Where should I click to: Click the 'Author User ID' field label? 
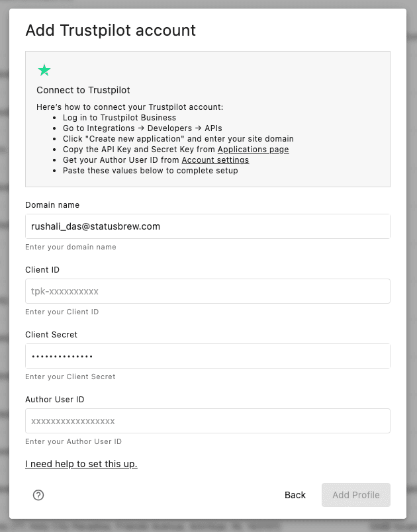coord(55,400)
